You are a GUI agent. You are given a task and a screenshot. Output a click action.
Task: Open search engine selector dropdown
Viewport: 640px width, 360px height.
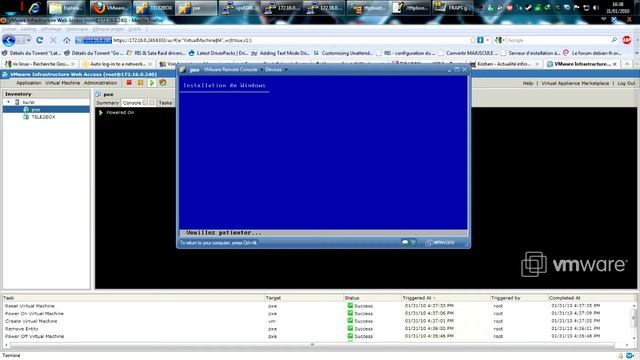tap(504, 40)
